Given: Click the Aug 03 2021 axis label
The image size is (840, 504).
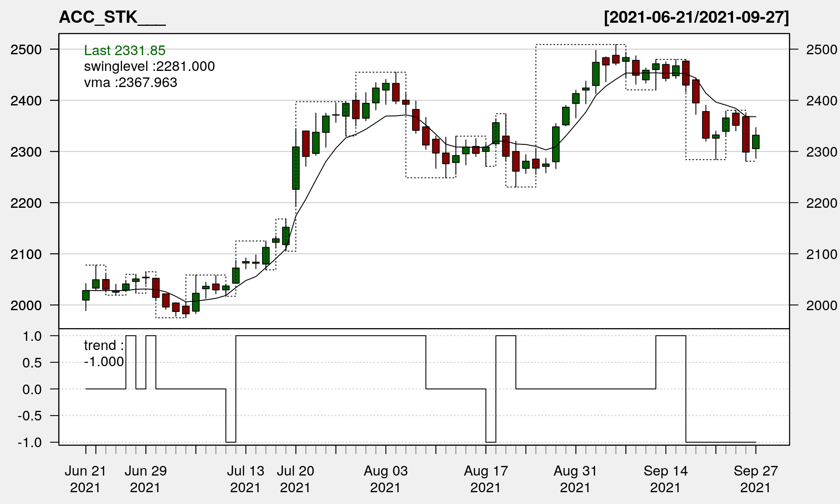Looking at the screenshot, I should coord(385,479).
